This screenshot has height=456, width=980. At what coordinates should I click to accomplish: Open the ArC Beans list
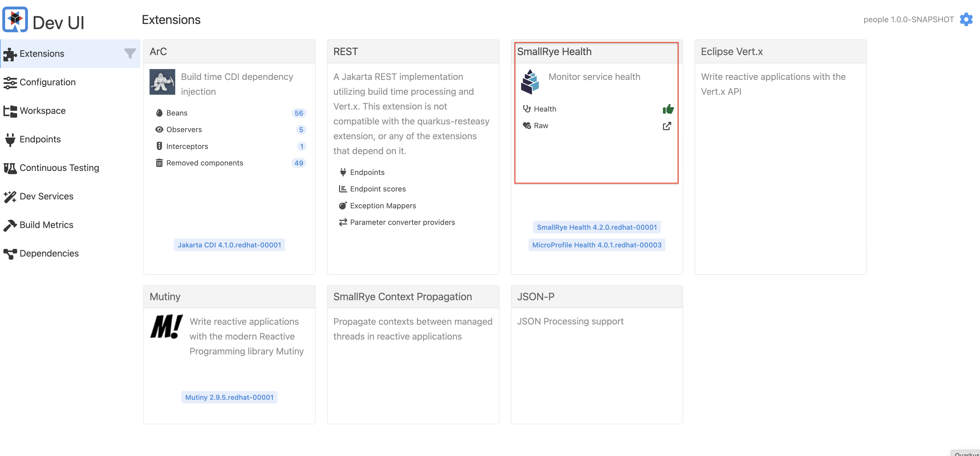[177, 113]
